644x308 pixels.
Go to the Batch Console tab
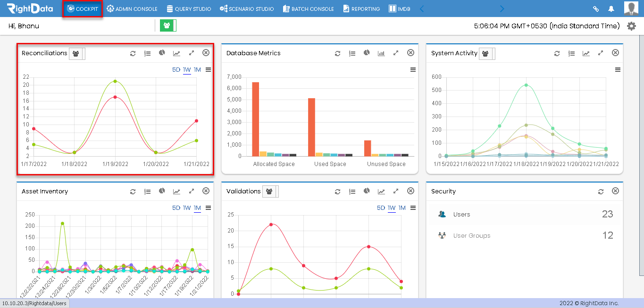pos(309,8)
